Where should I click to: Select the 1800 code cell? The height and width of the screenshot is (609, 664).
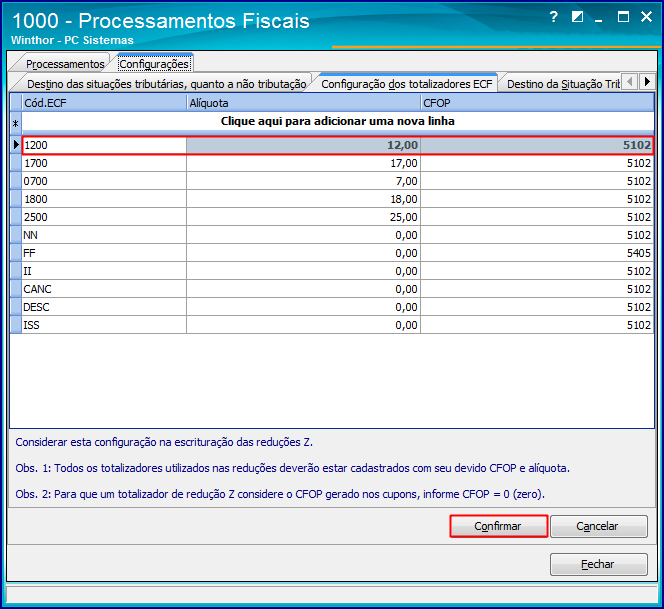coord(104,199)
